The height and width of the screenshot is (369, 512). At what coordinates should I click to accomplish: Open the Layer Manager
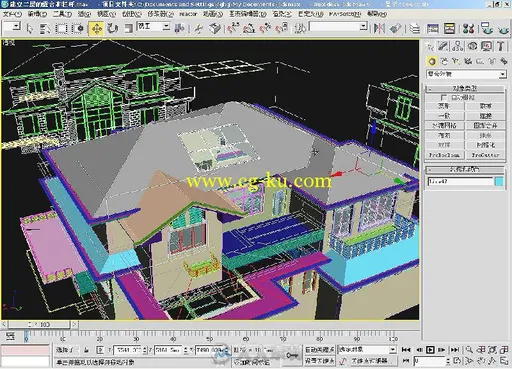(x=415, y=29)
